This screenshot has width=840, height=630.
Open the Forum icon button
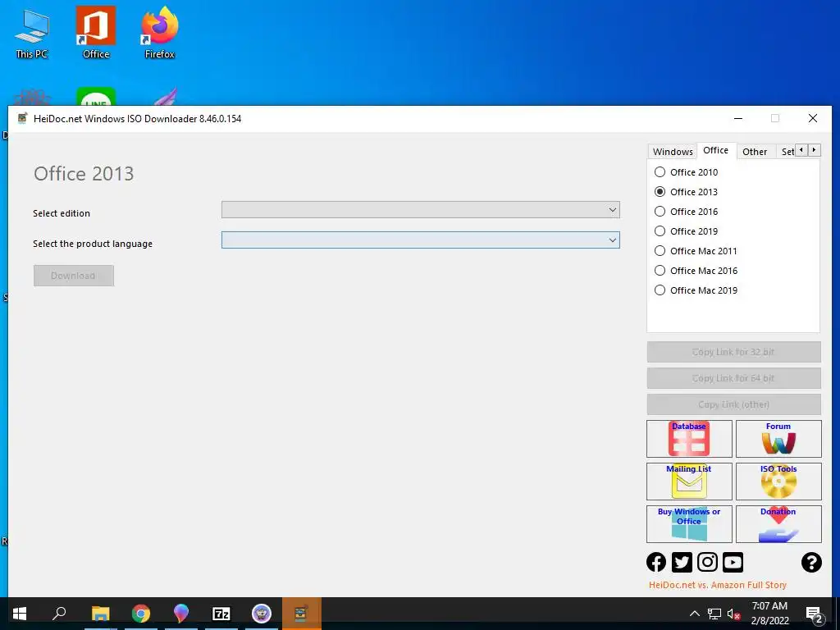(x=778, y=439)
